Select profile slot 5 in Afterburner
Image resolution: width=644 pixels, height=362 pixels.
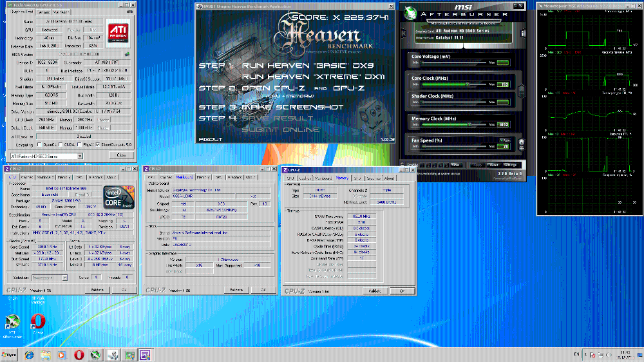pyautogui.click(x=446, y=165)
